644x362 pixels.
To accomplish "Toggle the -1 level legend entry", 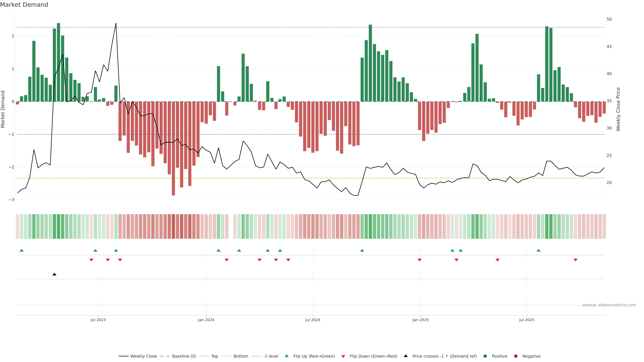I will click(271, 356).
